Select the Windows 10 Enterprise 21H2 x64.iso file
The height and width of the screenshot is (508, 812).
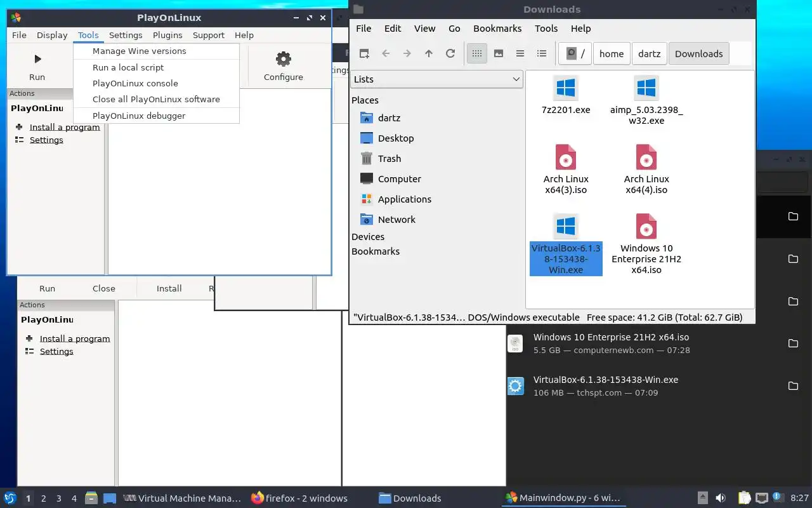click(x=646, y=244)
